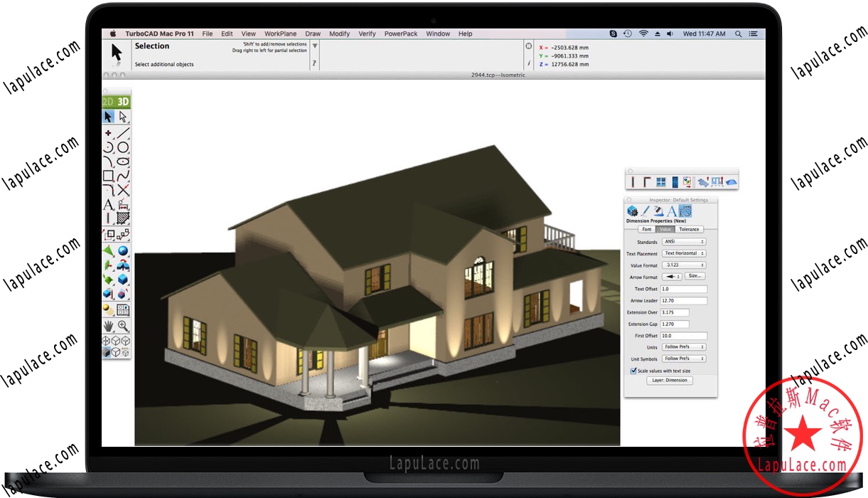Open the Standards dropdown showing ANSI
This screenshot has width=868, height=498.
[x=684, y=242]
